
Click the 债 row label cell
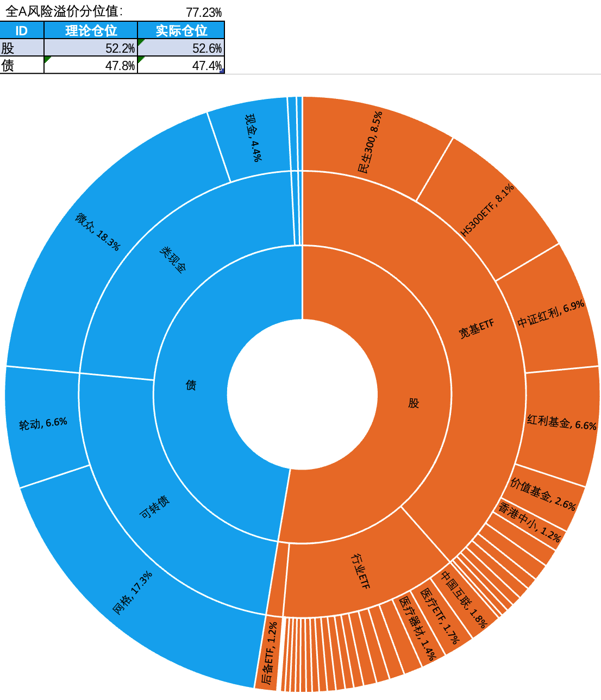(22, 65)
